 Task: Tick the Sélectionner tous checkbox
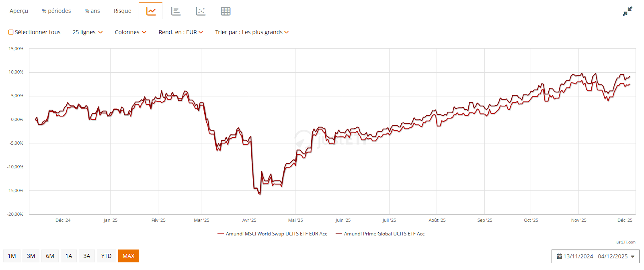[x=11, y=32]
